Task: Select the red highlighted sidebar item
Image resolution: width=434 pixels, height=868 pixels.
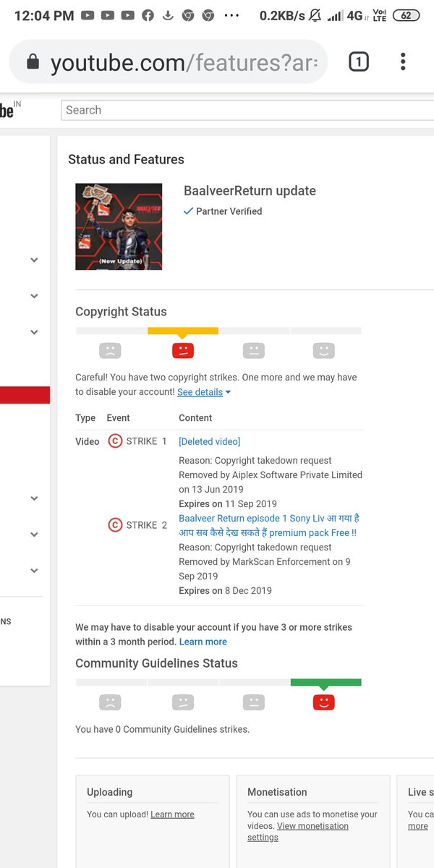Action: tap(25, 395)
